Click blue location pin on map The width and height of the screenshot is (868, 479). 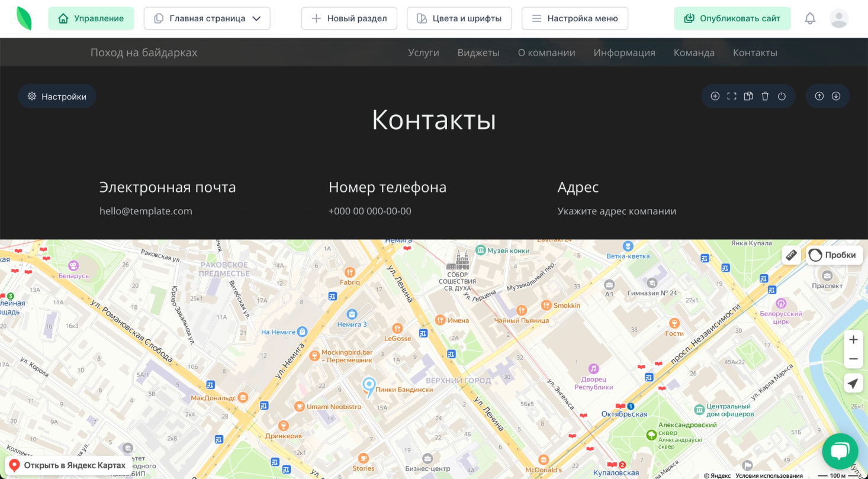click(x=369, y=387)
